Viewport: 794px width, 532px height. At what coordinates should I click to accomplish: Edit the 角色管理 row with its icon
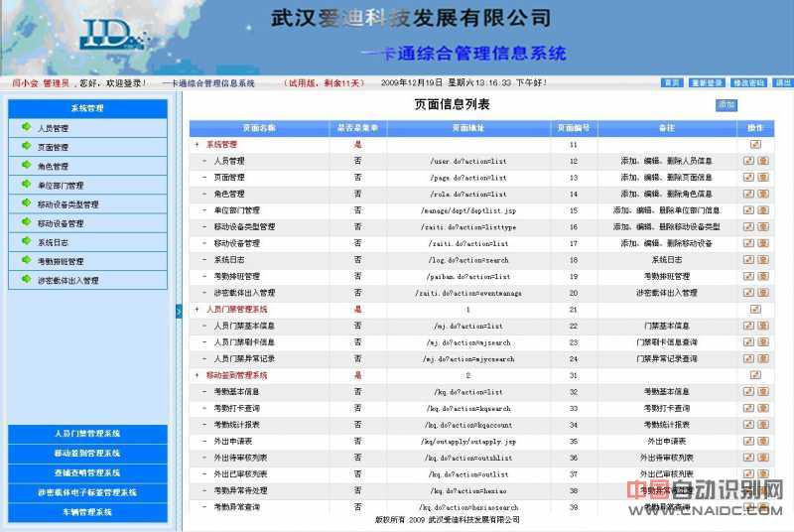(x=748, y=194)
